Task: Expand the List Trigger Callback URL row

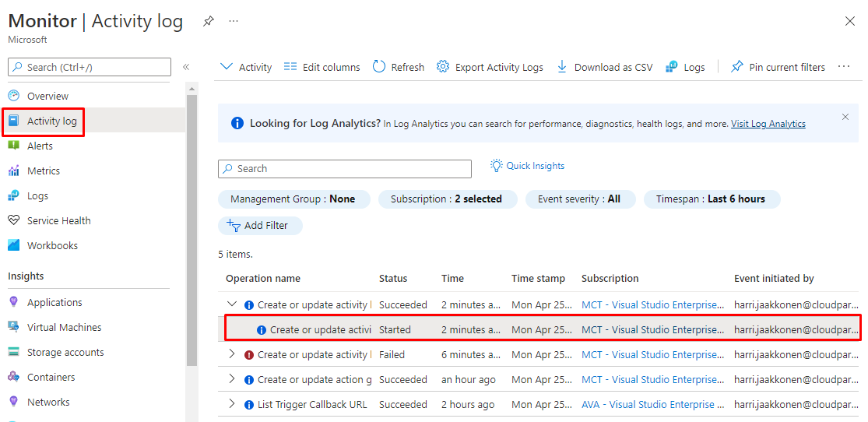Action: [231, 404]
